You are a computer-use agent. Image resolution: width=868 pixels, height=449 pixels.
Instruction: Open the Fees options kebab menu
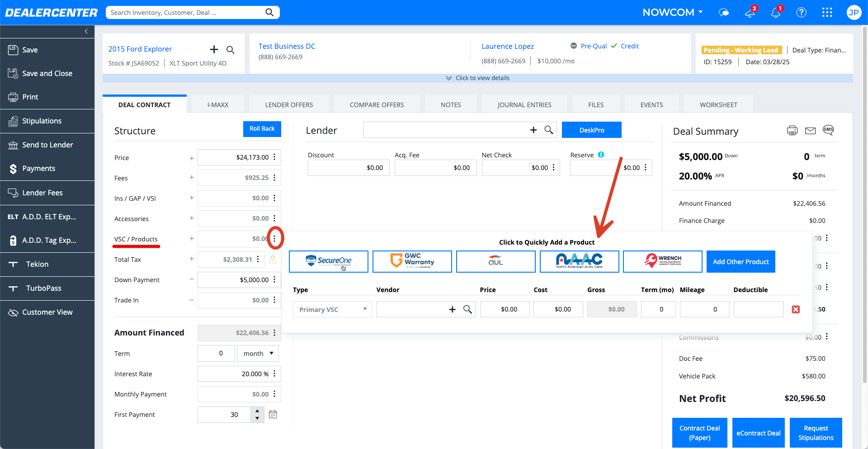(x=274, y=178)
